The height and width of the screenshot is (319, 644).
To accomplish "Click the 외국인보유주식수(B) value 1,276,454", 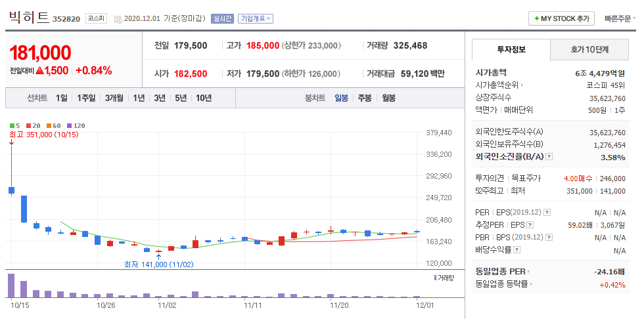I will tap(610, 145).
